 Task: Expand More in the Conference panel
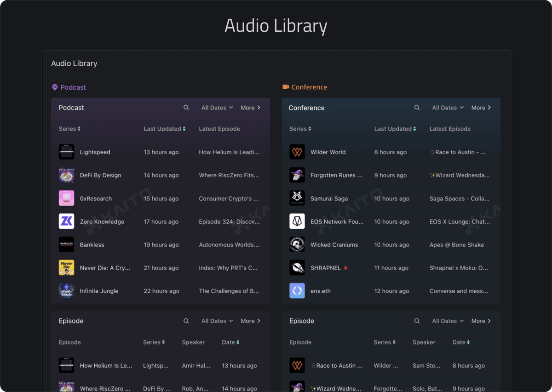coord(481,108)
